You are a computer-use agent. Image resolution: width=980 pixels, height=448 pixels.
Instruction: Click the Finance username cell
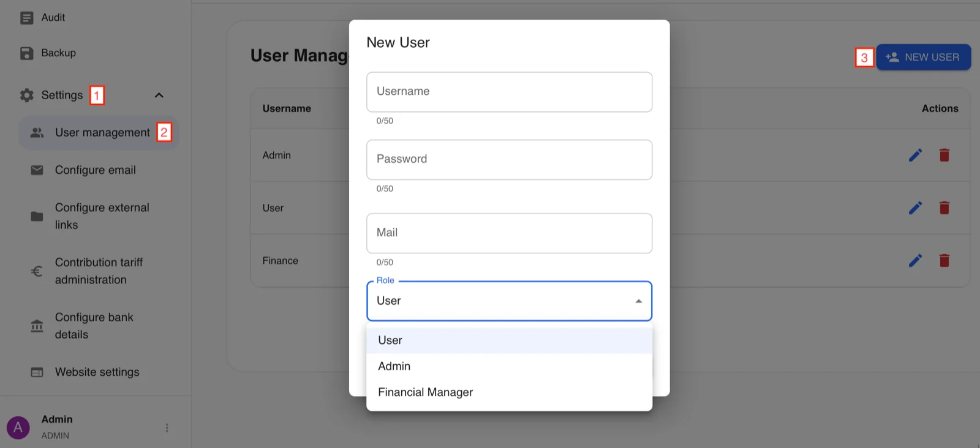tap(281, 261)
